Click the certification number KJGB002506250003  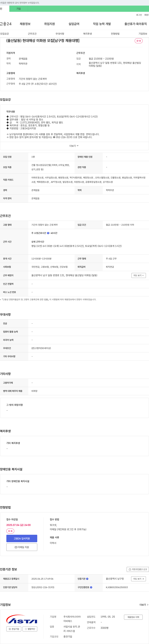point(117,587)
